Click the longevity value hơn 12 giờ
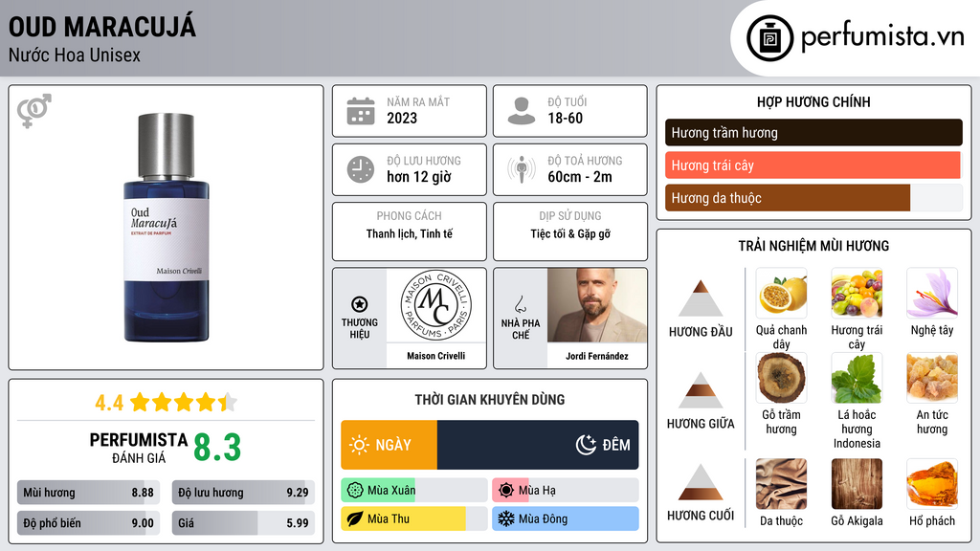This screenshot has width=980, height=551. coord(419,177)
